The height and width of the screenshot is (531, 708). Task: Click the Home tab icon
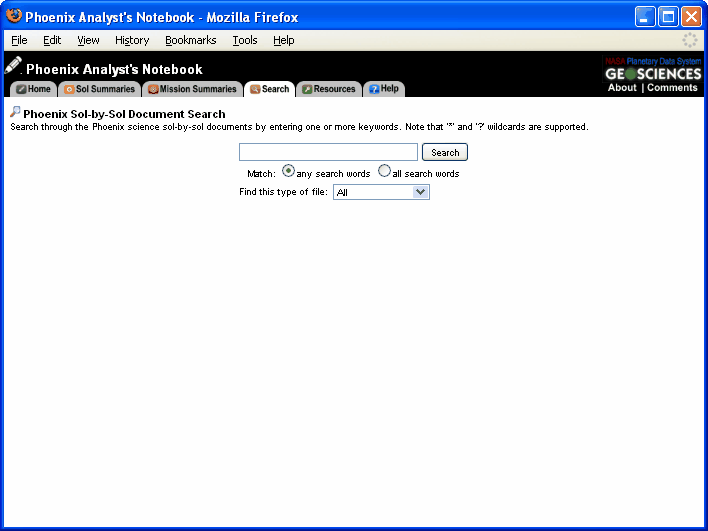tap(20, 89)
